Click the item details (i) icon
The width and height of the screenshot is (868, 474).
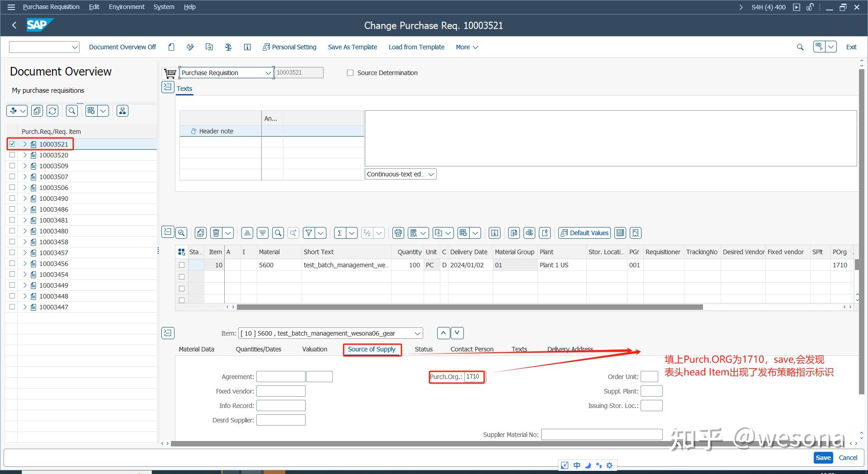[x=494, y=232]
